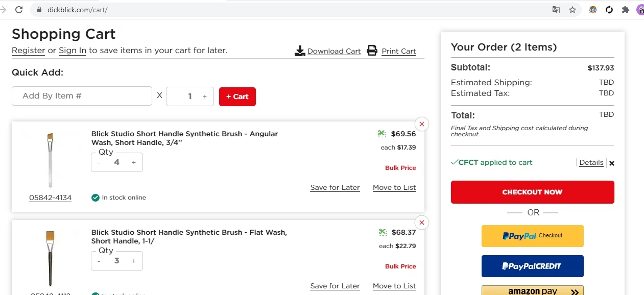
Task: Remove the Angular Wash brush from cart
Action: 421,124
